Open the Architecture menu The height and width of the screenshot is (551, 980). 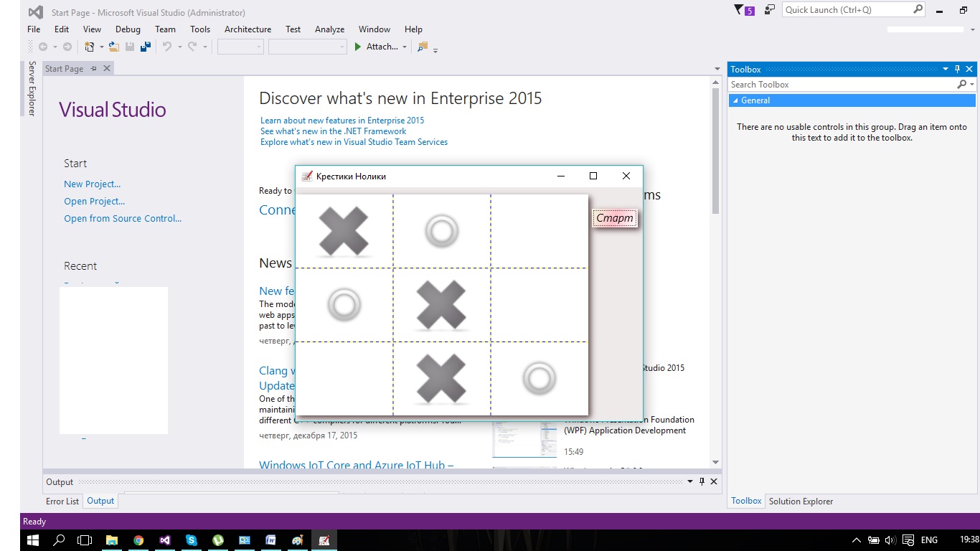point(248,29)
